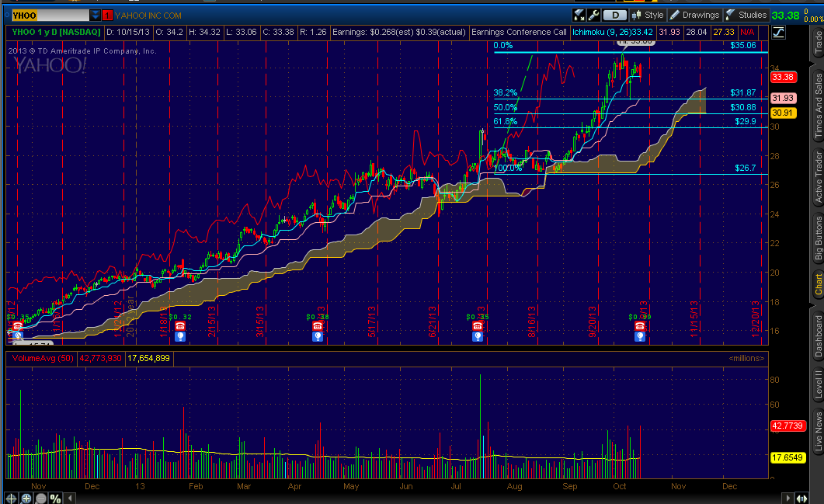Click the earnings phone icon under 6/21/13 $0.35

tap(477, 327)
